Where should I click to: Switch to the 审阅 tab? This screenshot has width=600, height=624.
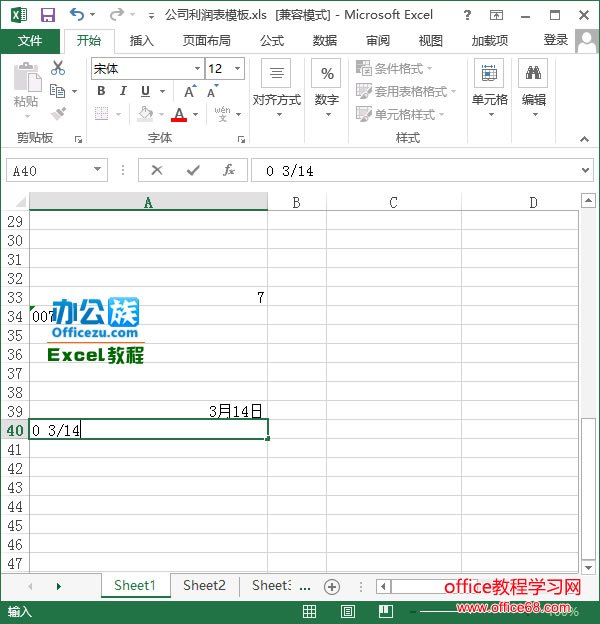(x=378, y=41)
